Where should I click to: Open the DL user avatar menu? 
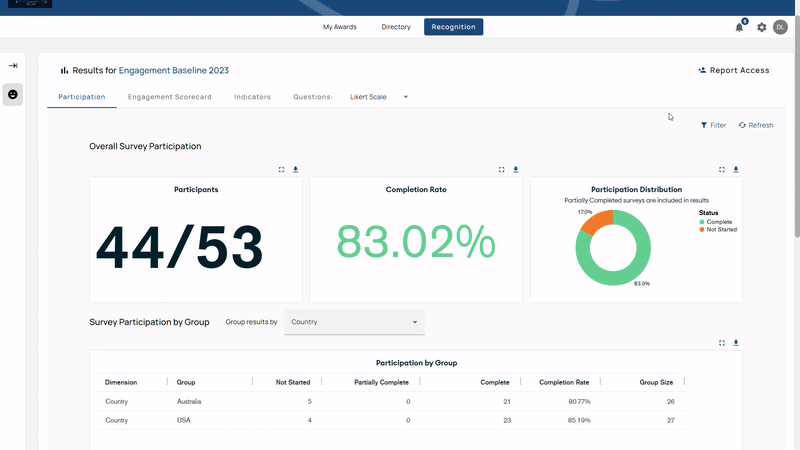[x=780, y=27]
